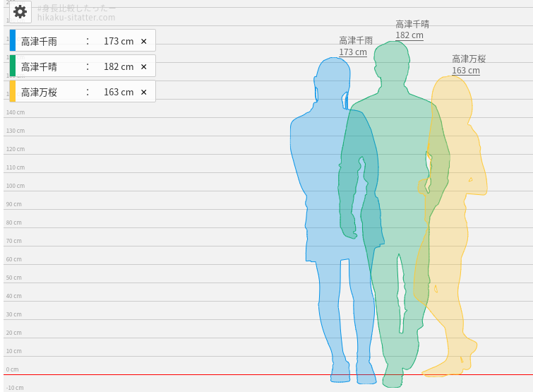Click the blue color swatch for 高津千雨
This screenshot has height=392, width=533.
(13, 41)
